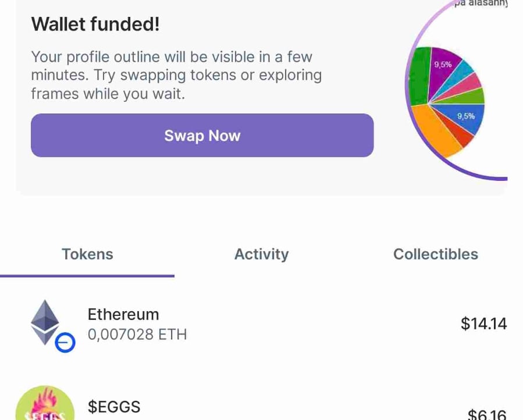Click the Ethereum $14.14 balance value
523x420 pixels.
(483, 323)
